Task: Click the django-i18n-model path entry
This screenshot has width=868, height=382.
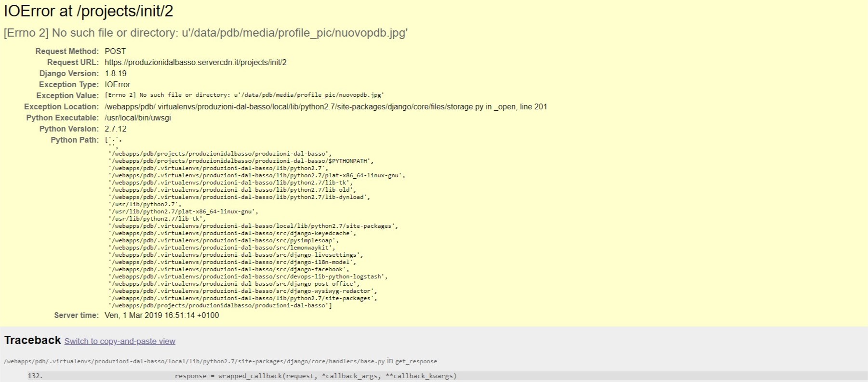Action: click(232, 262)
